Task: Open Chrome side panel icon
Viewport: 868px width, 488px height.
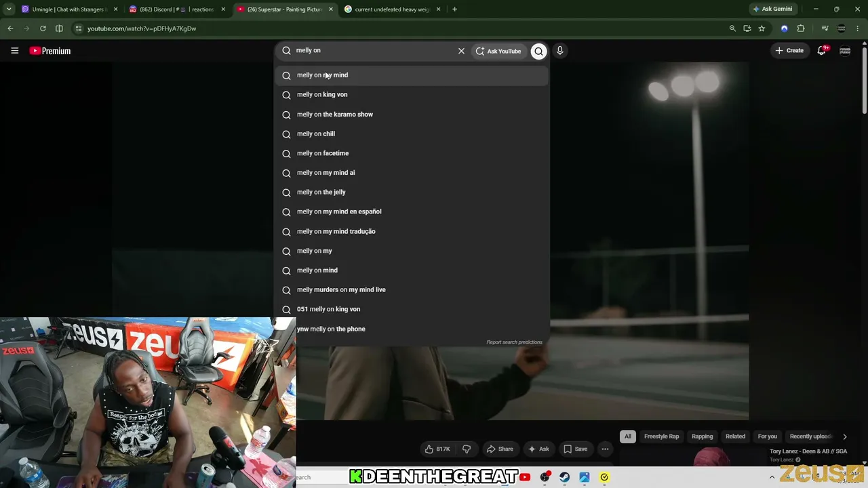Action: tap(59, 28)
